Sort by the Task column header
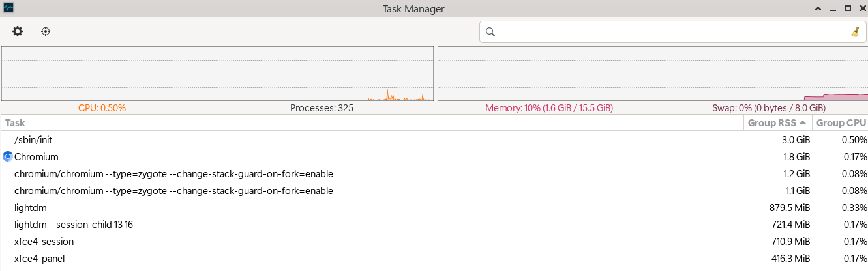 coord(372,122)
